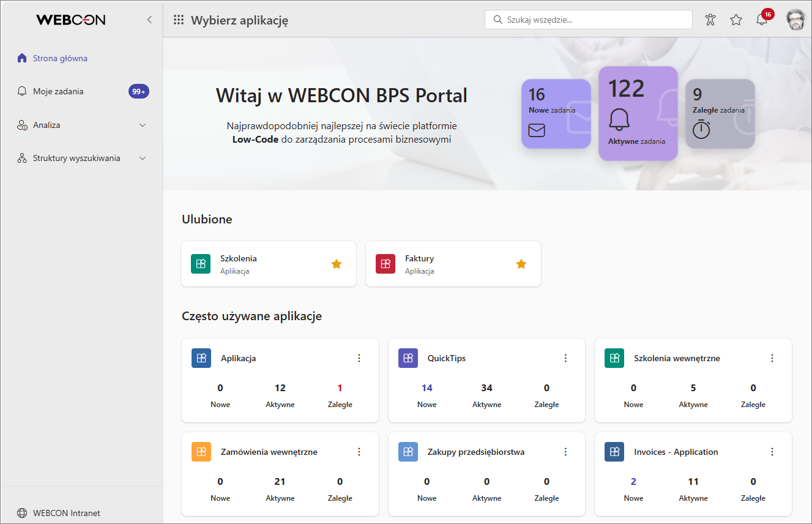Click the magnifier icon in the search box
Viewport: 812px width, 524px height.
[497, 20]
